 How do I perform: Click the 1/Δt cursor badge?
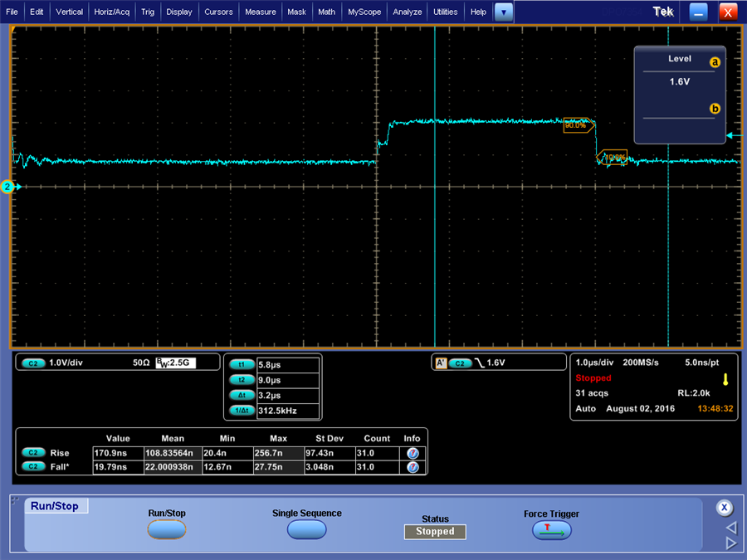(242, 411)
